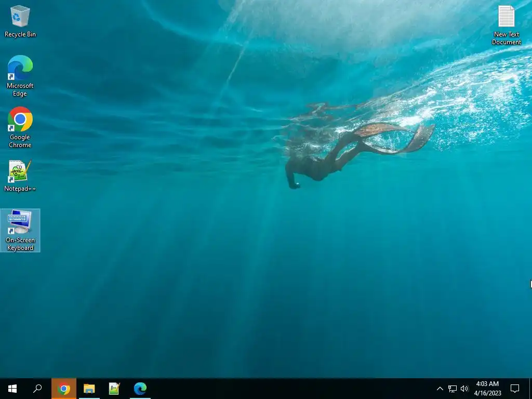The height and width of the screenshot is (399, 532).
Task: Open File Explorer from the taskbar
Action: (89, 389)
